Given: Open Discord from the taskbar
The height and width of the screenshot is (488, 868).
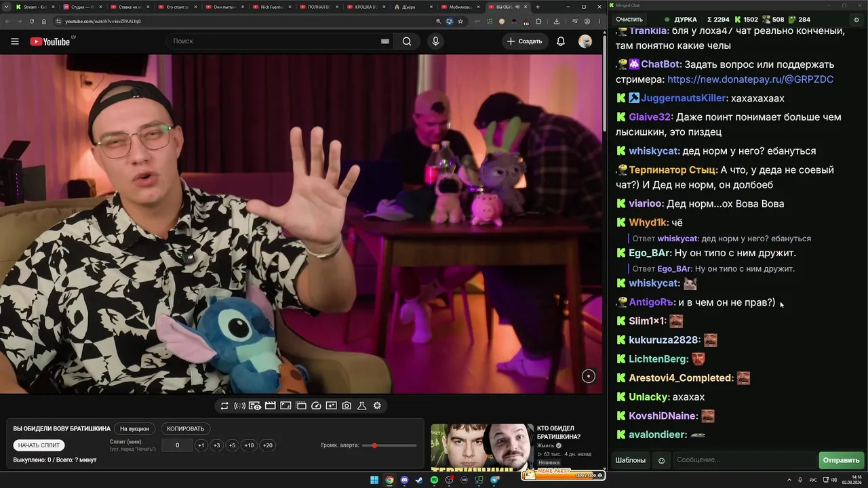Looking at the screenshot, I should click(x=405, y=481).
